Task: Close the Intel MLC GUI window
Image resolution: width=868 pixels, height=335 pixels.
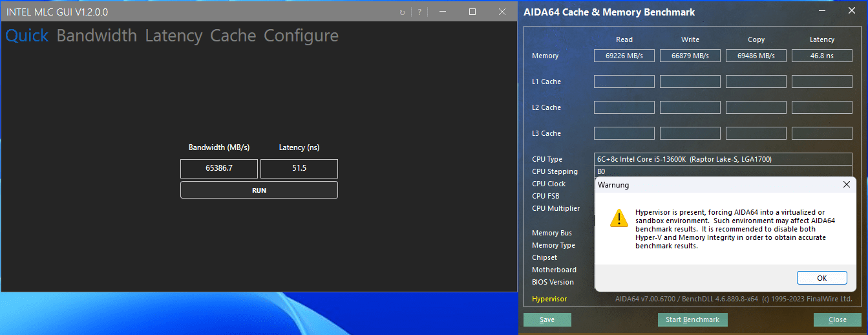Action: pyautogui.click(x=502, y=12)
